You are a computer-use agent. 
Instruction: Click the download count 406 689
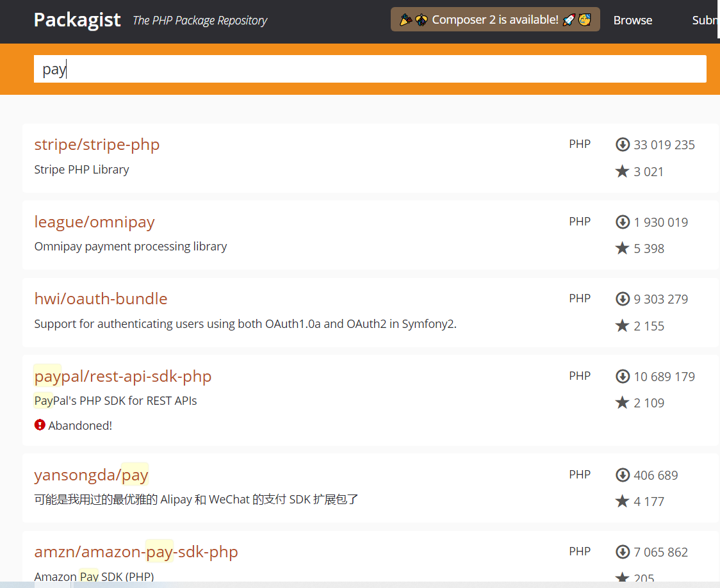[656, 475]
